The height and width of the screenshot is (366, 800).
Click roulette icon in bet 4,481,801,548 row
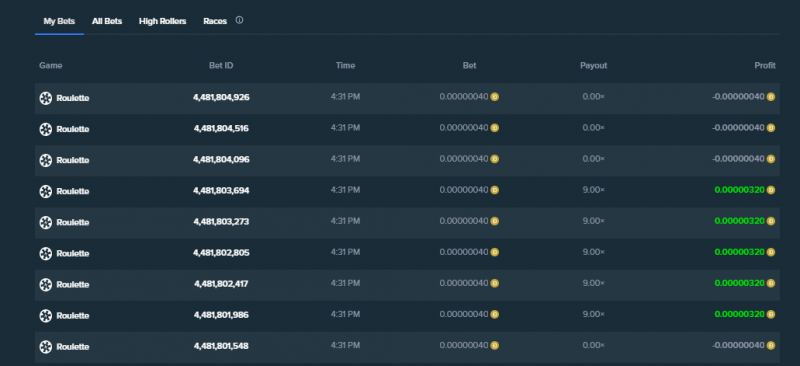click(x=46, y=347)
